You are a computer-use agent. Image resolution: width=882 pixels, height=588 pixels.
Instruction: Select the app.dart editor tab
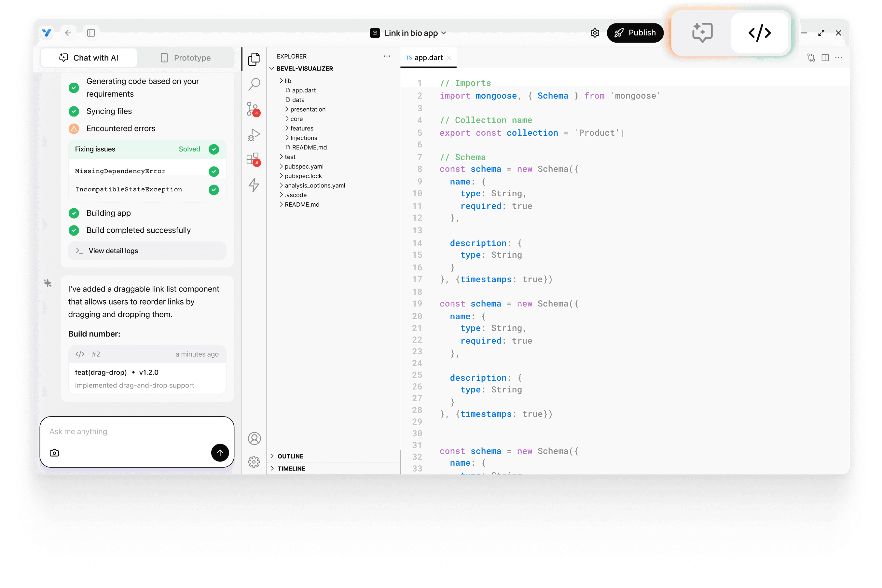(428, 58)
